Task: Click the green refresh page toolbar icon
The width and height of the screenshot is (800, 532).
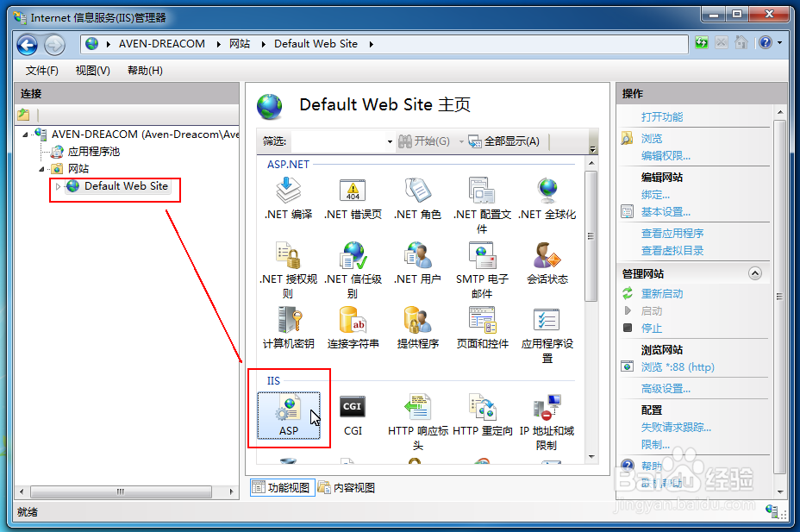Action: tap(702, 43)
